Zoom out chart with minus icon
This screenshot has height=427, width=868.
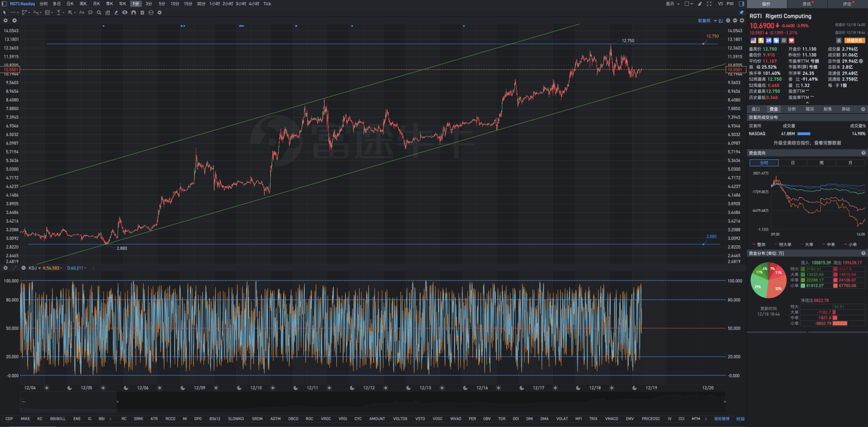[x=735, y=21]
